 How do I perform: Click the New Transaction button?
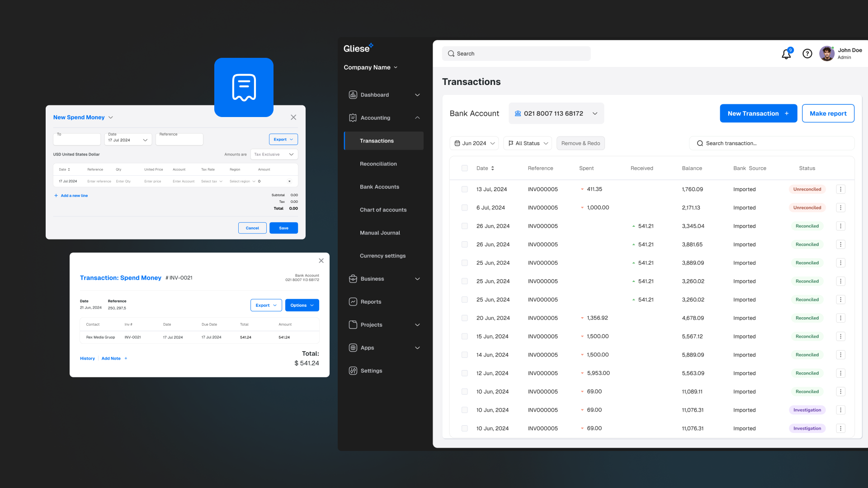pos(758,113)
